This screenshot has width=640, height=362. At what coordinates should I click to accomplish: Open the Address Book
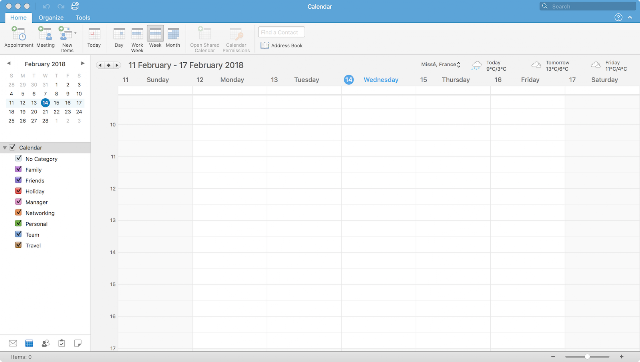[282, 45]
